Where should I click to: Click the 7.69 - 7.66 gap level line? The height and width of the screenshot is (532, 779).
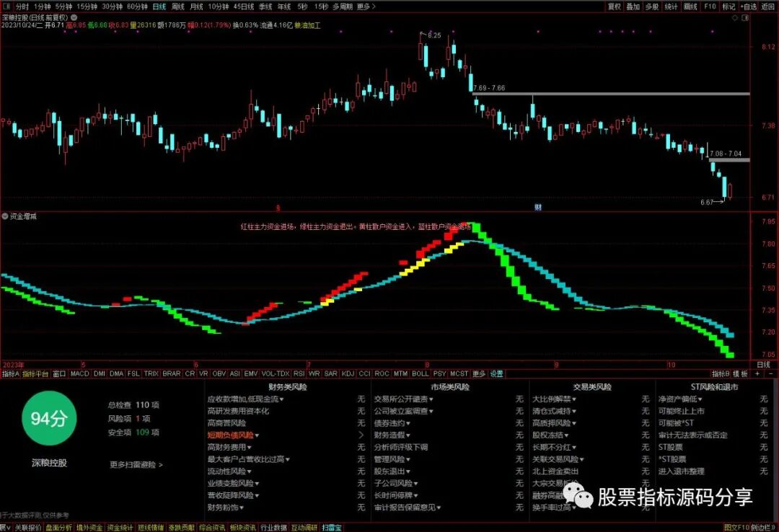(611, 94)
